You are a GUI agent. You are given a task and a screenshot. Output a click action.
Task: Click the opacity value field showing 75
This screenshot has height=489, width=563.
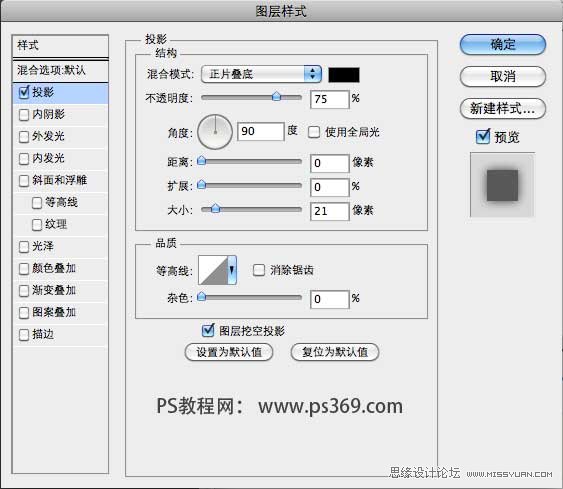329,99
